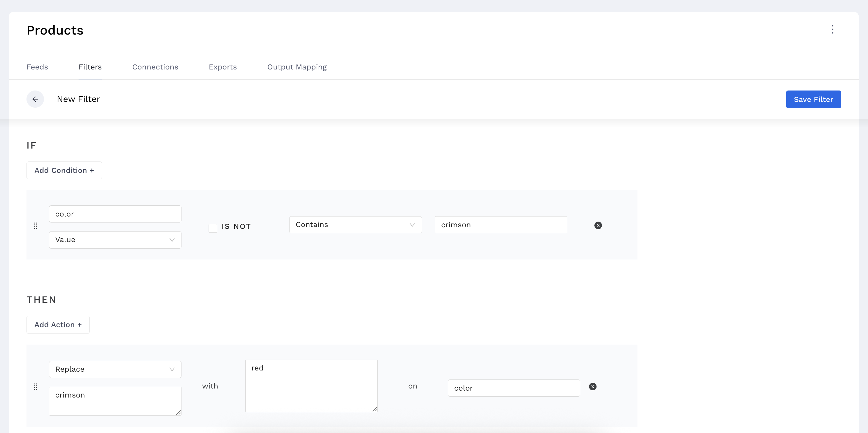
Task: Delete the Replace action row
Action: [592, 386]
